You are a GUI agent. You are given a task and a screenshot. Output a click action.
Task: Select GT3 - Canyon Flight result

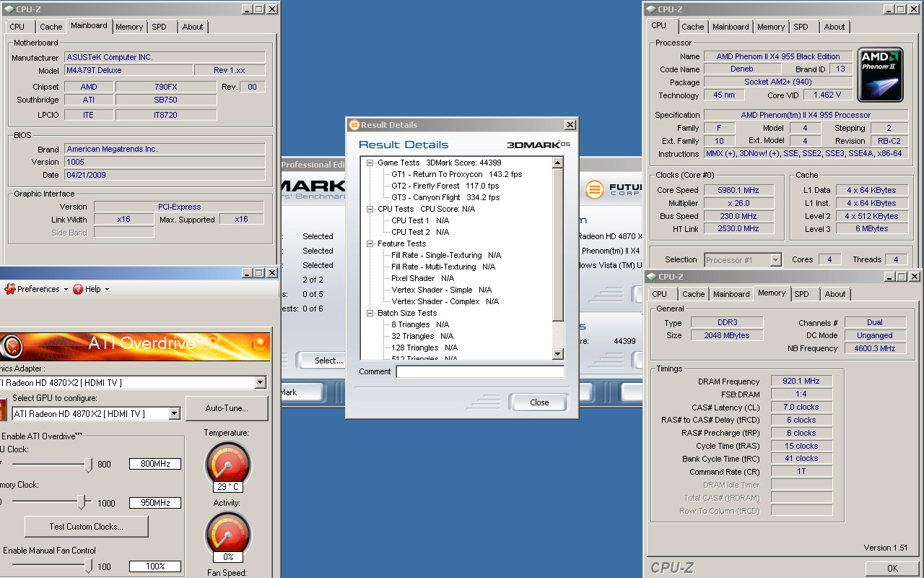point(445,197)
